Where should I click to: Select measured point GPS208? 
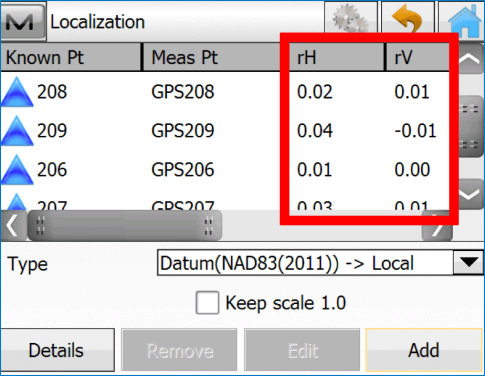[x=183, y=92]
